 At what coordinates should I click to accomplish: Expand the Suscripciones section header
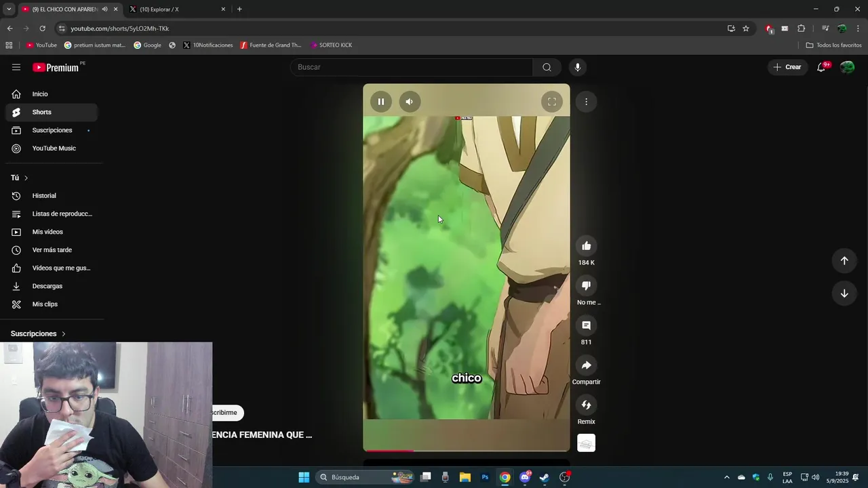[38, 333]
